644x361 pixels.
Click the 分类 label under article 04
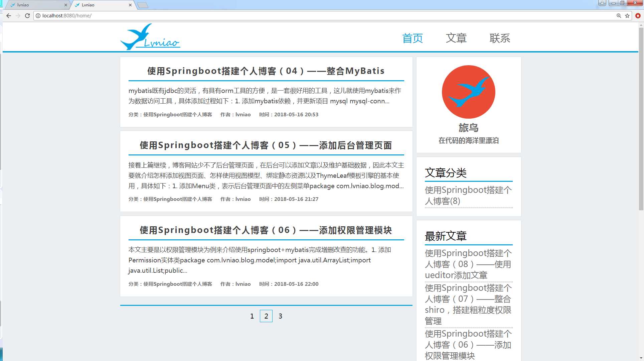pyautogui.click(x=170, y=115)
